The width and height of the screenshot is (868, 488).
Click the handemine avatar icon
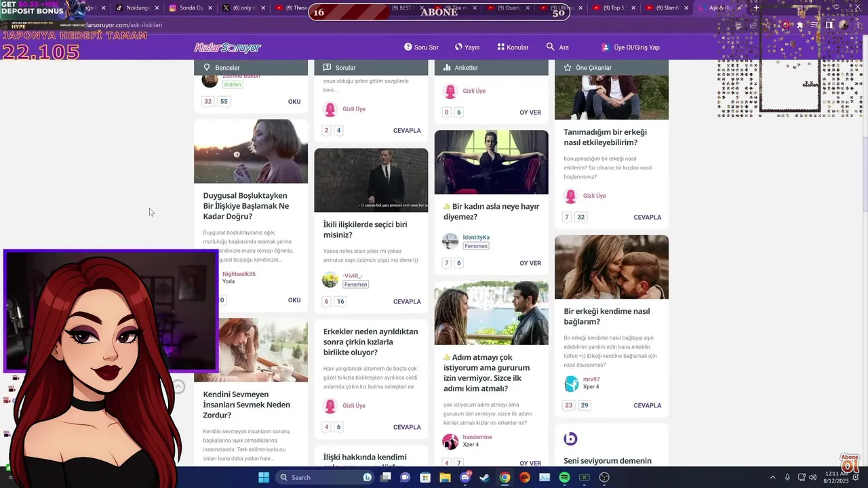click(x=450, y=441)
